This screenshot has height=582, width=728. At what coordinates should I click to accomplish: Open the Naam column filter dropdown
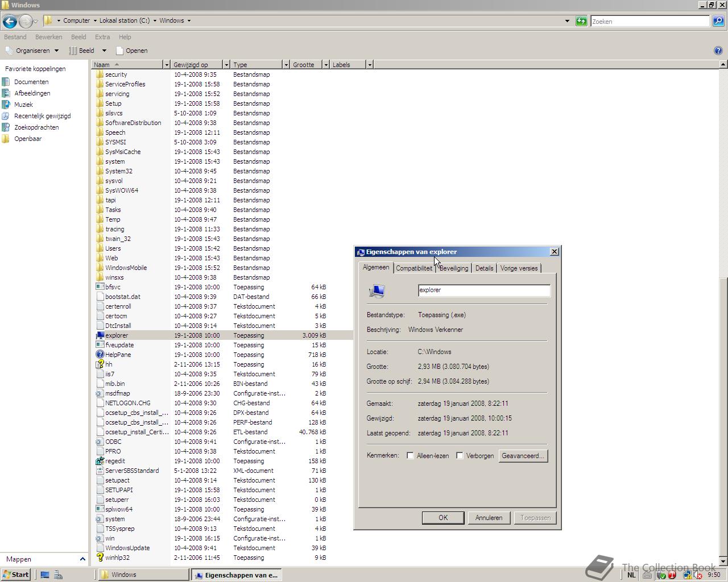click(166, 65)
